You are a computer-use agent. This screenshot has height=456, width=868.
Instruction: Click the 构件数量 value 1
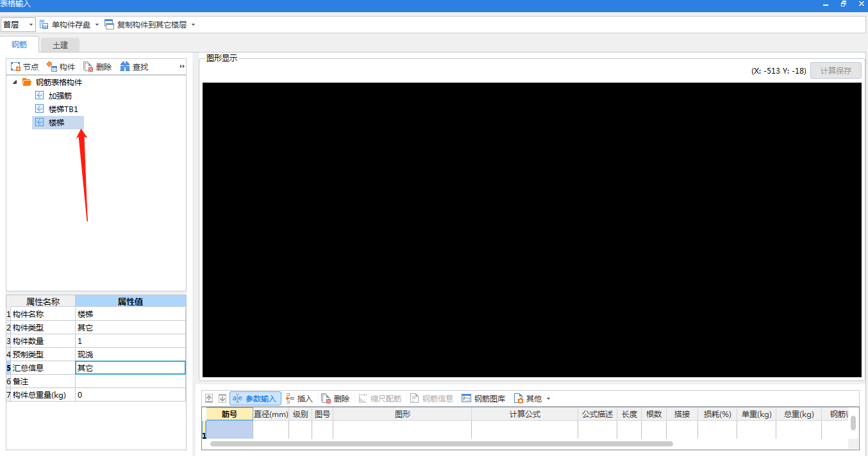[130, 341]
